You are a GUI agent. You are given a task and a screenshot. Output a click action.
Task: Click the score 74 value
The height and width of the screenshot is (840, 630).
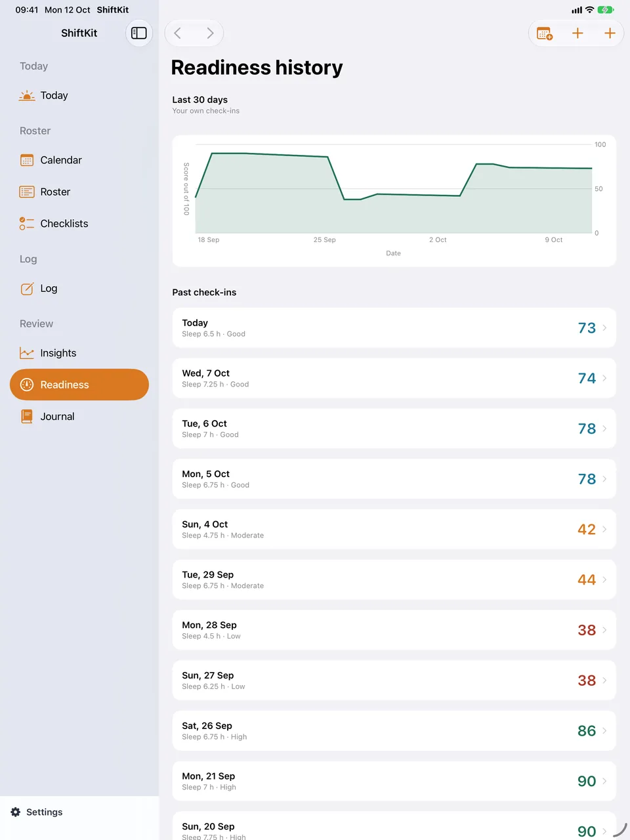click(x=587, y=379)
